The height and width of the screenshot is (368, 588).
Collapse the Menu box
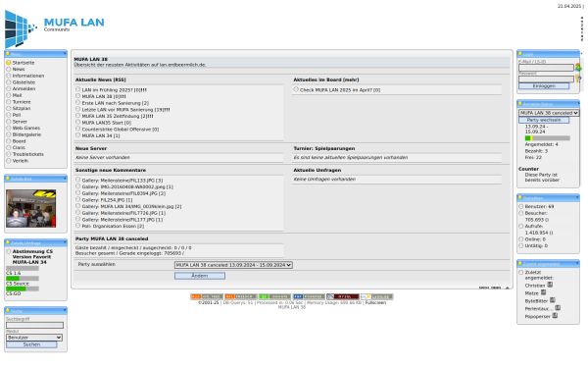65,54
